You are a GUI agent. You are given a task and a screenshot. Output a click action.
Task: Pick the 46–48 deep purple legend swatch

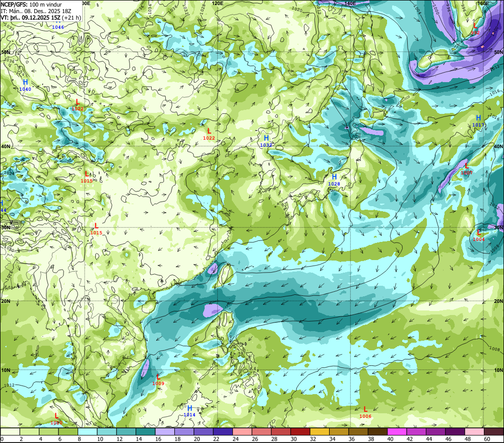coord(455,431)
